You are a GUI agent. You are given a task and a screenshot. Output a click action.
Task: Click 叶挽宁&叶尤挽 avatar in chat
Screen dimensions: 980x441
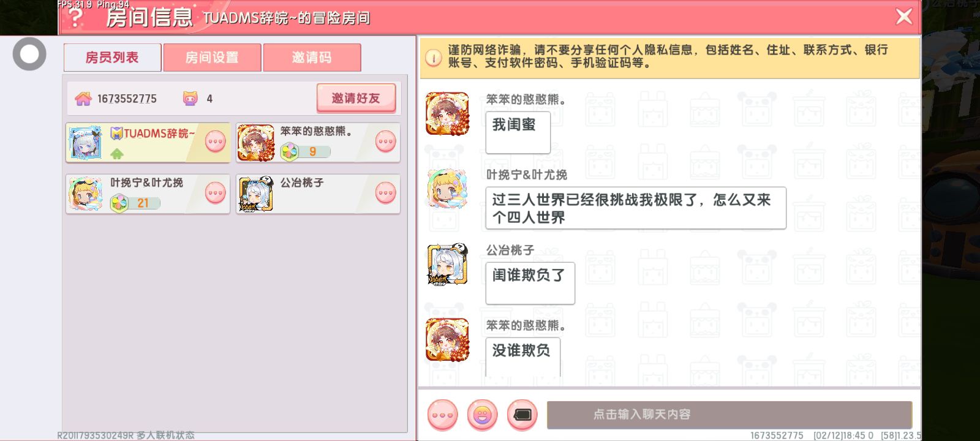448,189
